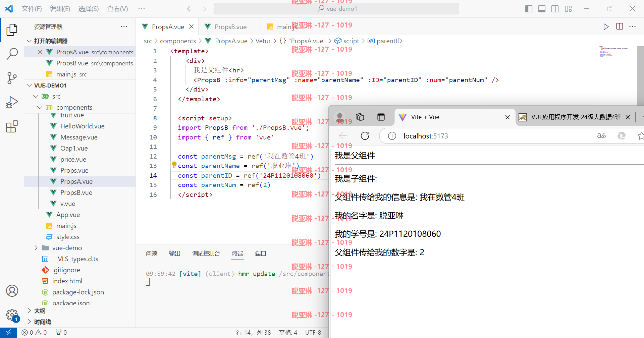Viewport: 644px width, 338px height.
Task: Open the Run and Debug view
Action: coord(12,102)
